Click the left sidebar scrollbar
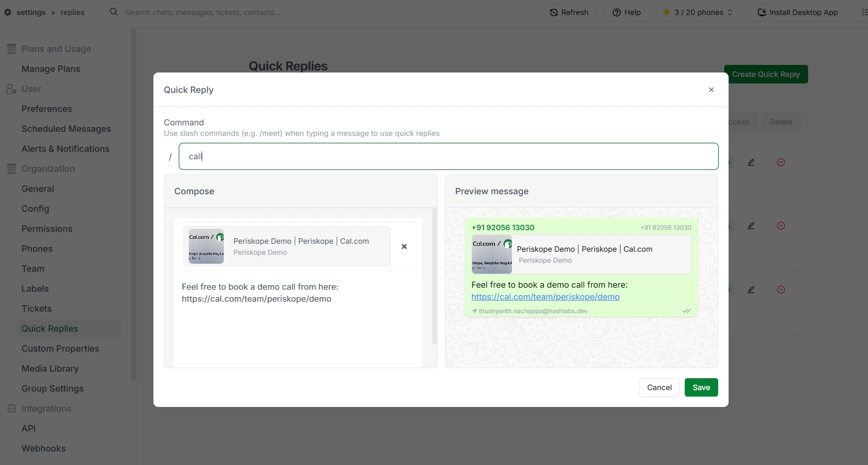The height and width of the screenshot is (465, 868). (133, 205)
